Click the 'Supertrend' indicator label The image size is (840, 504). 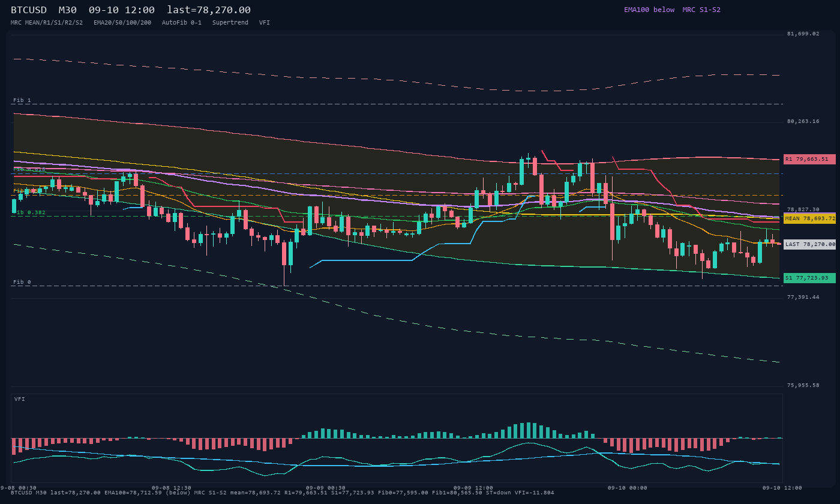click(230, 22)
